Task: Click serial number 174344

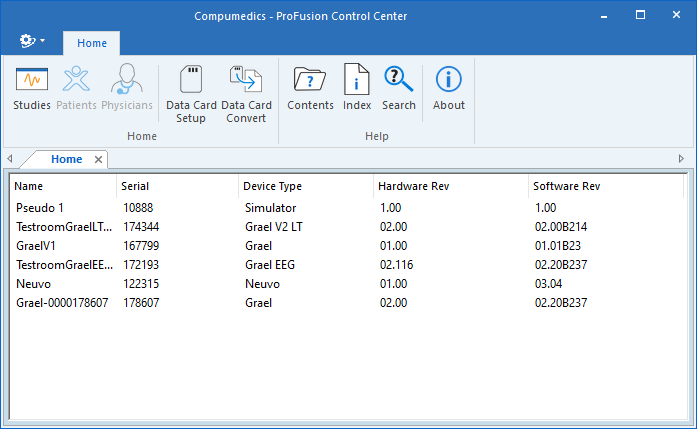Action: (141, 227)
